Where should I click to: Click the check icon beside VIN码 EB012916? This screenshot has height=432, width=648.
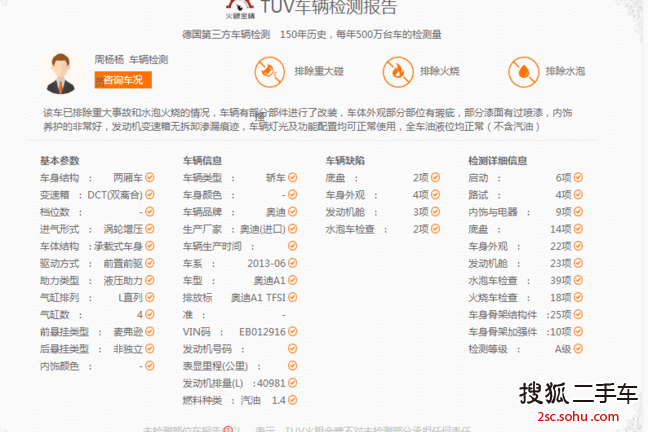293,332
